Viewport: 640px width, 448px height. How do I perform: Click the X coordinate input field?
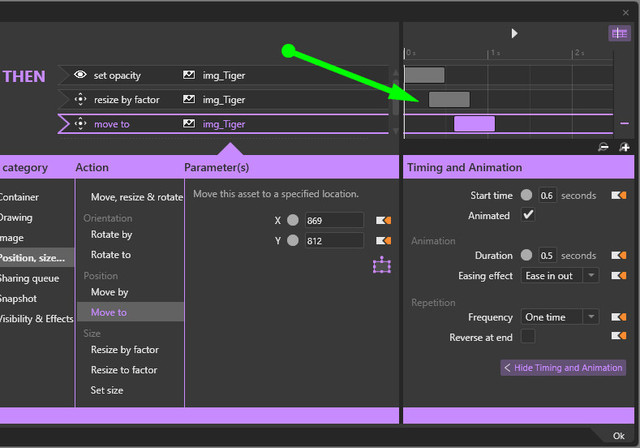(x=334, y=220)
